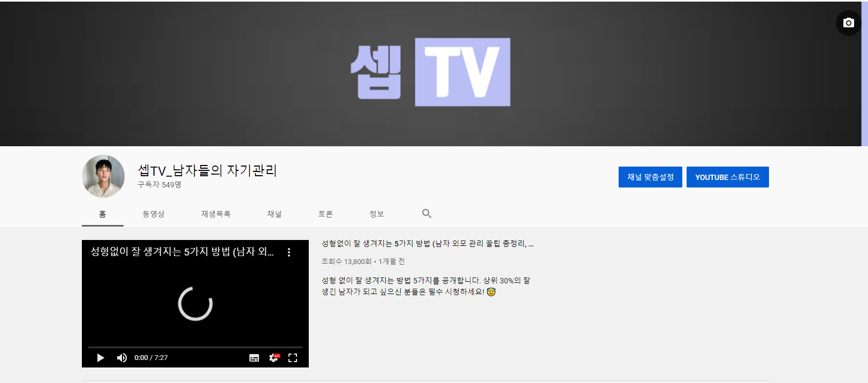Click the 구독자 549명 subscriber count

tap(159, 185)
